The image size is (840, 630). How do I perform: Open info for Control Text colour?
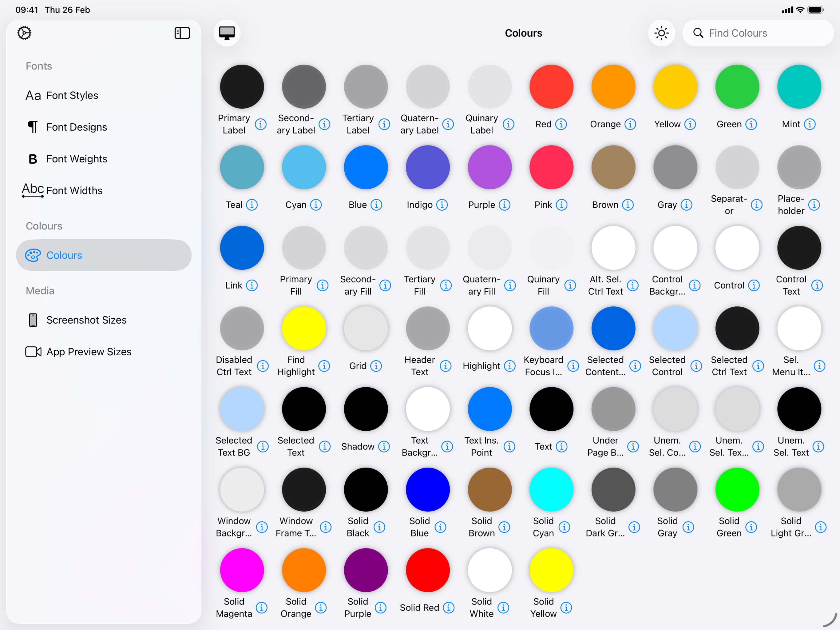817,285
